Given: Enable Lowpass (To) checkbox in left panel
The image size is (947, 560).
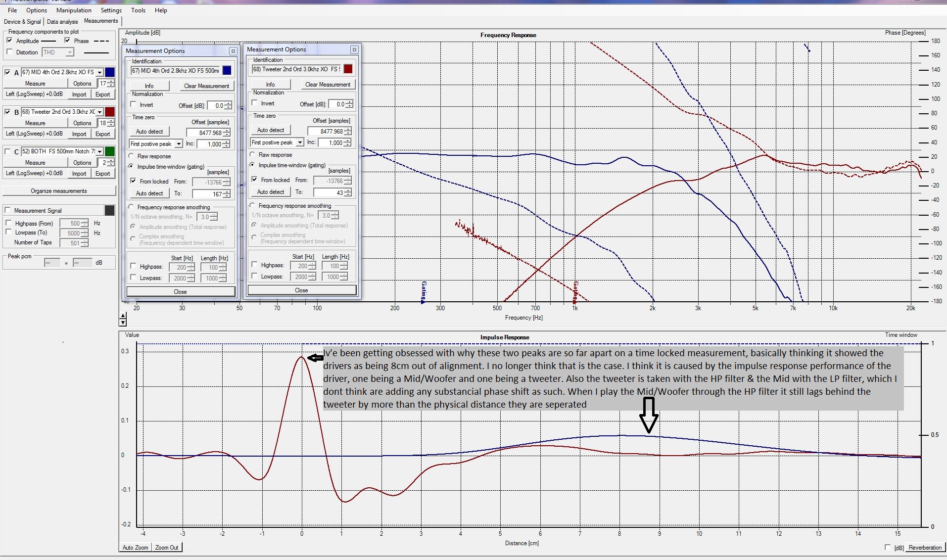Looking at the screenshot, I should (x=8, y=232).
